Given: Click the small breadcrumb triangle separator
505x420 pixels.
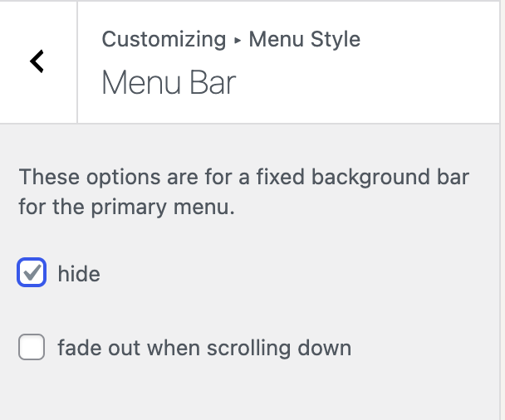Looking at the screenshot, I should click(x=238, y=41).
